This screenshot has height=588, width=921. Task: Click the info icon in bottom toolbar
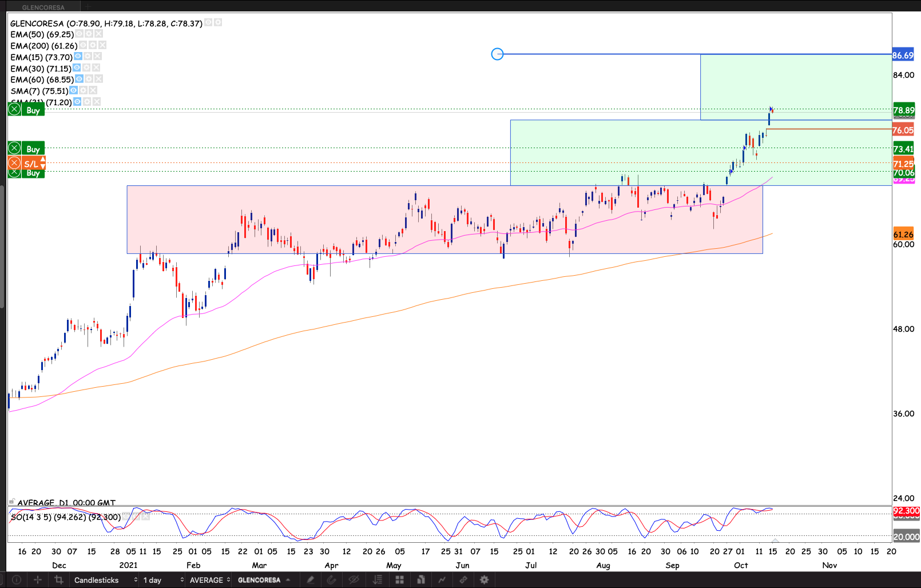tap(17, 579)
